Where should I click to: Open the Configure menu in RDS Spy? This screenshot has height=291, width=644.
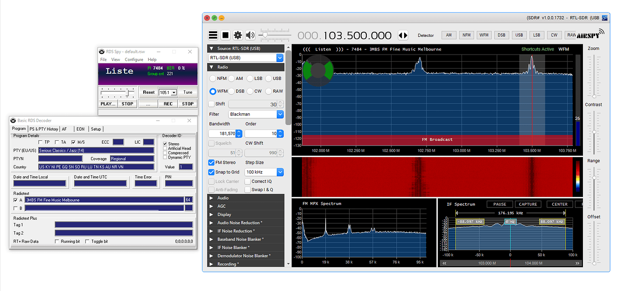[x=134, y=60]
